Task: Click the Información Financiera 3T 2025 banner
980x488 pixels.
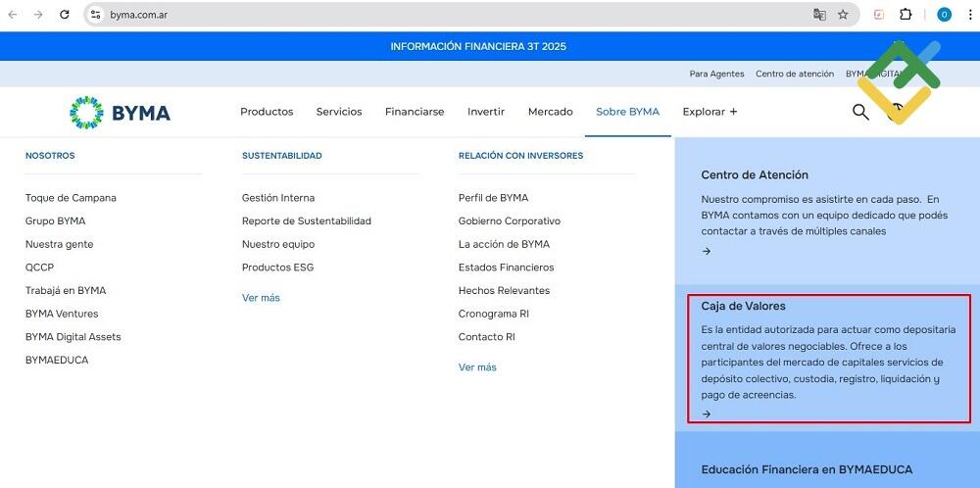Action: [478, 46]
